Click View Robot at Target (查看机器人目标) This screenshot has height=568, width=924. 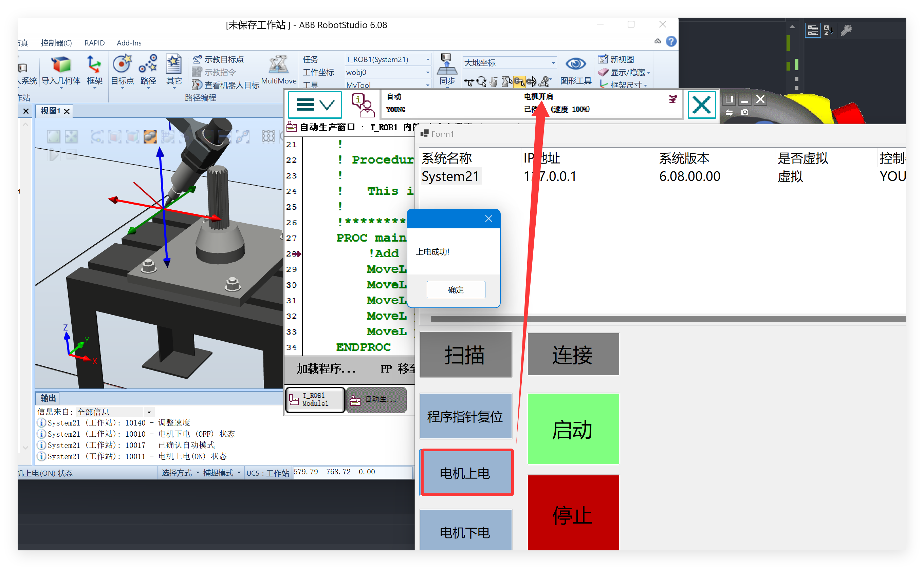225,85
